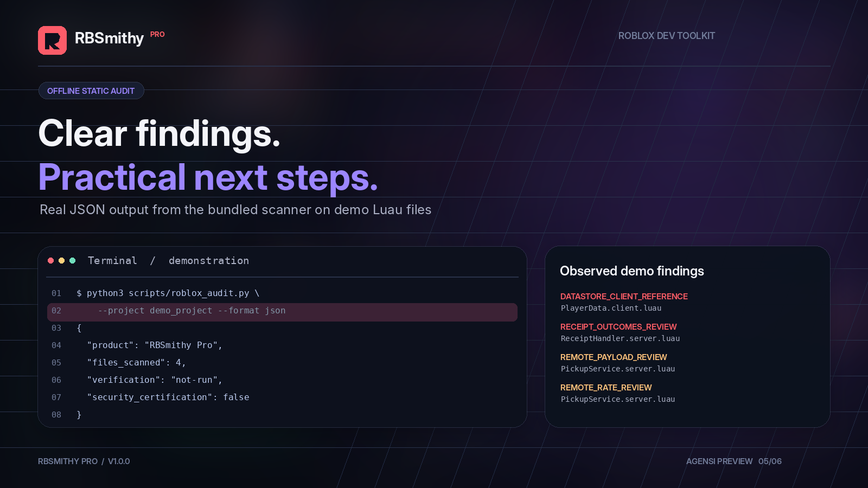Select the RECEIPT_OUTCOMES_REVIEW finding
The width and height of the screenshot is (868, 488).
[618, 327]
